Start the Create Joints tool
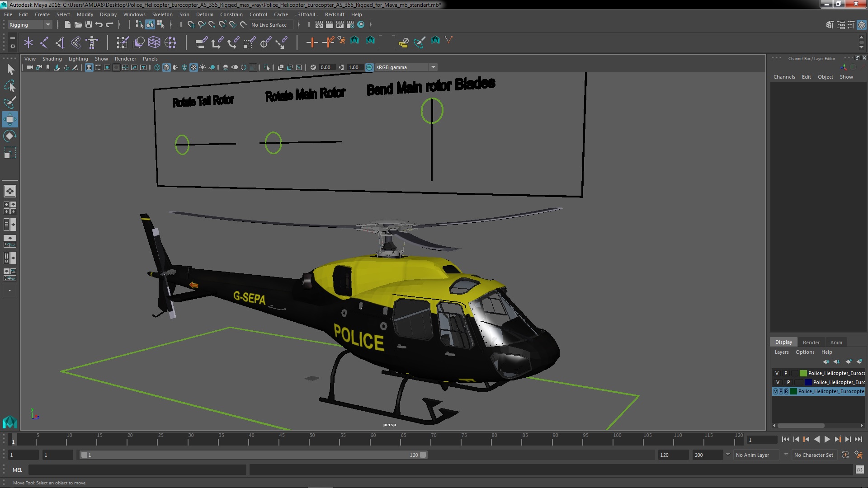The height and width of the screenshot is (488, 868). (44, 42)
